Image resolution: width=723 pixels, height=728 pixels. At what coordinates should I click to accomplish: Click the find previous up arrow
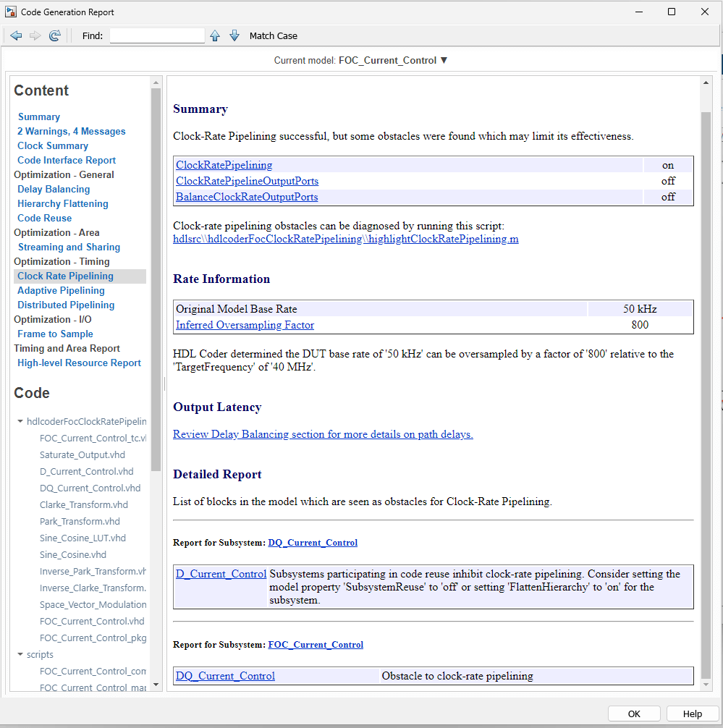click(x=215, y=35)
